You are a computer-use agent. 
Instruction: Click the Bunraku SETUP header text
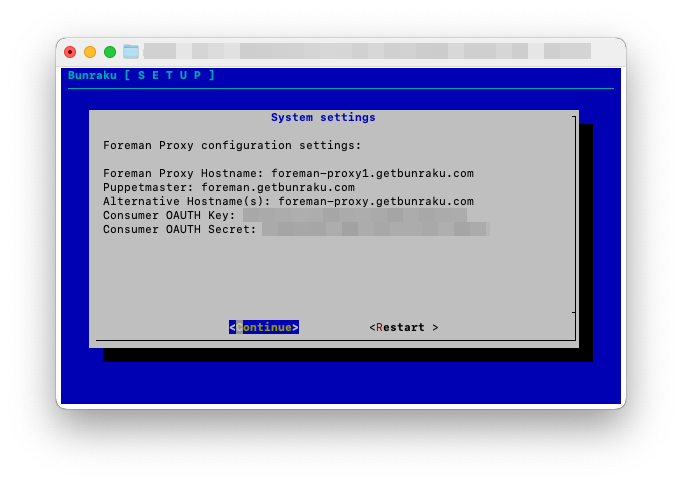click(x=141, y=75)
